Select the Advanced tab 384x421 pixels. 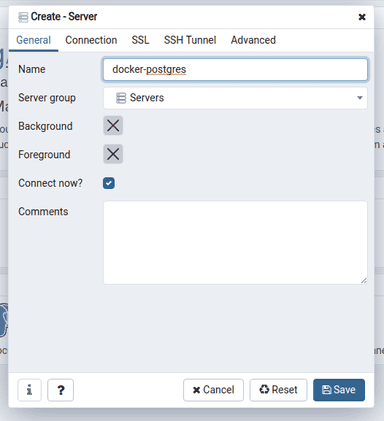(x=253, y=40)
